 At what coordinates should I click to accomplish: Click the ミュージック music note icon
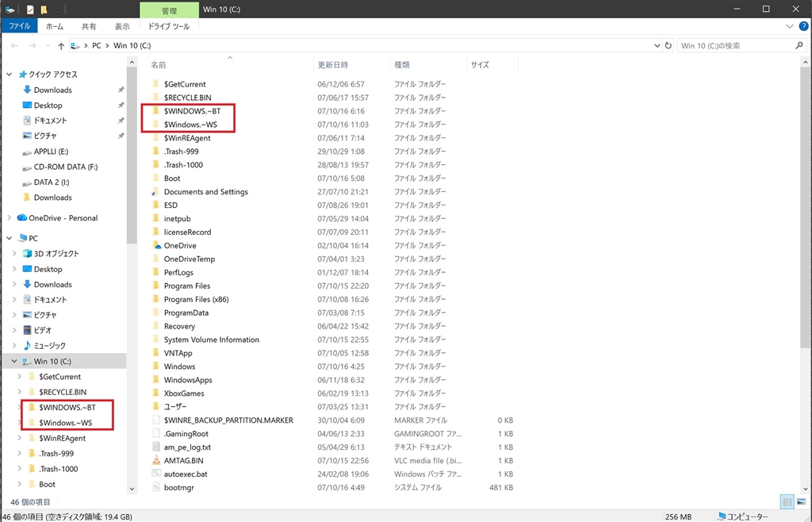coord(28,345)
